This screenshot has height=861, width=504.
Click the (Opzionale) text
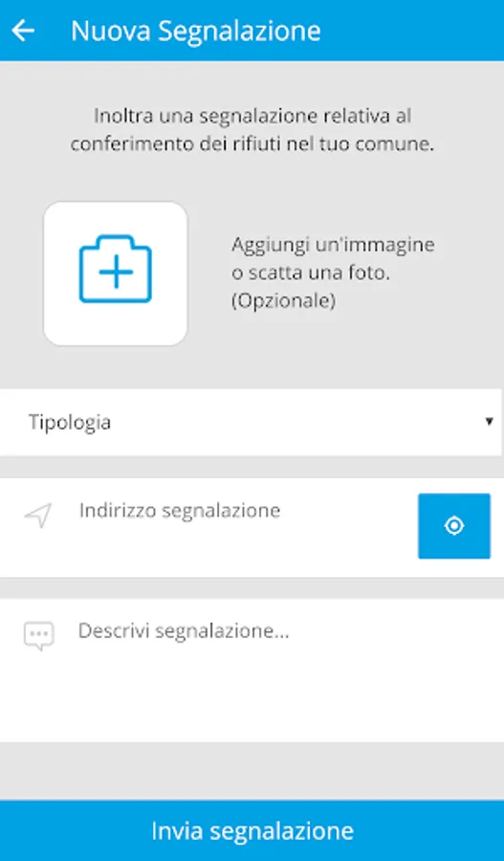[x=283, y=301]
